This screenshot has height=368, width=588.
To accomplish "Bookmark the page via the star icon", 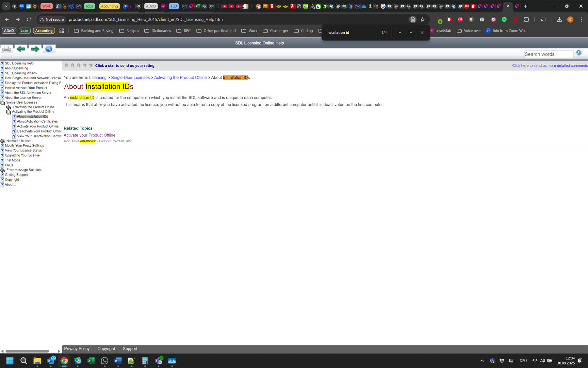I will point(423,19).
